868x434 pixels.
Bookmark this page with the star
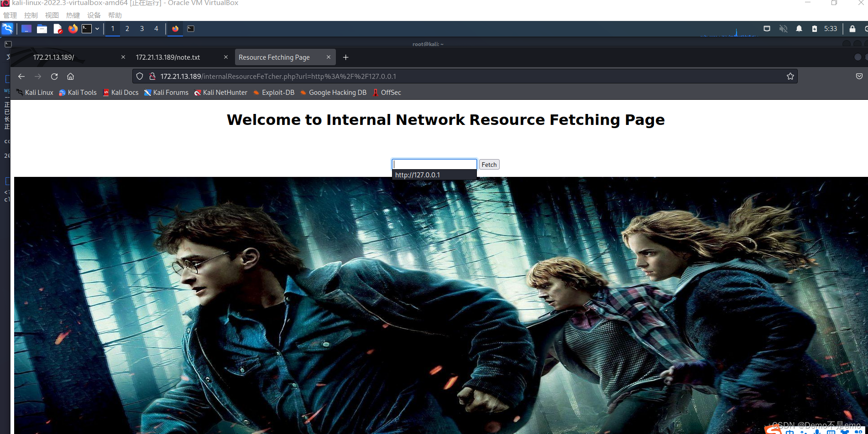[x=790, y=77]
